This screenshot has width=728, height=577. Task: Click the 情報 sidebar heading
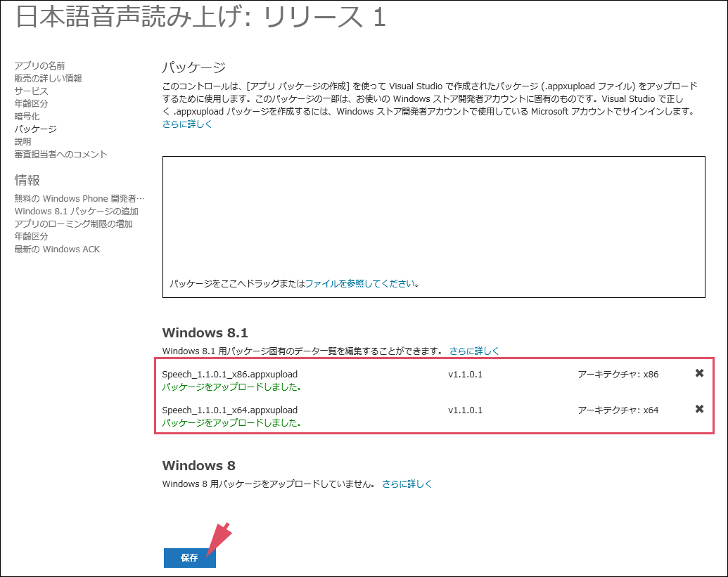point(27,180)
